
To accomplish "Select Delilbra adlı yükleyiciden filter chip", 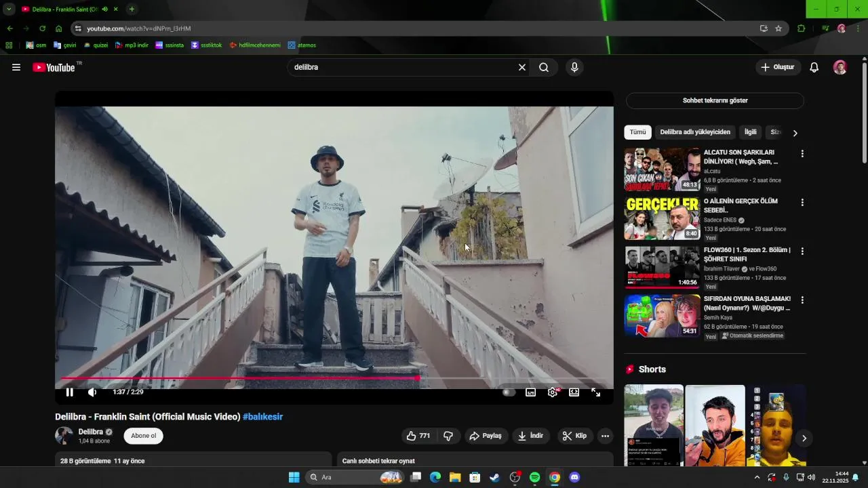I will click(x=695, y=132).
